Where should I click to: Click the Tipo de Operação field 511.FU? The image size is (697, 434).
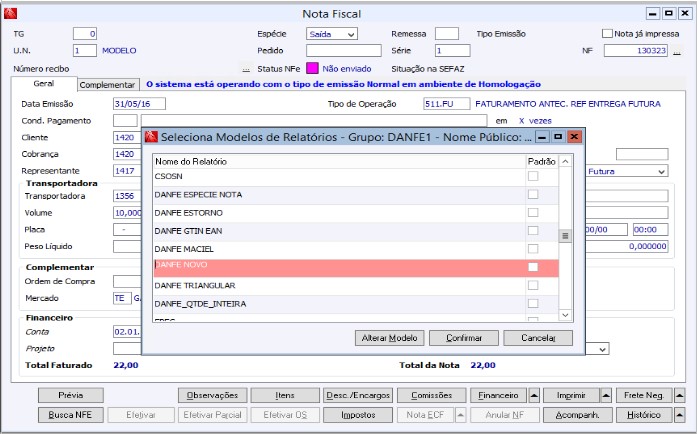446,104
